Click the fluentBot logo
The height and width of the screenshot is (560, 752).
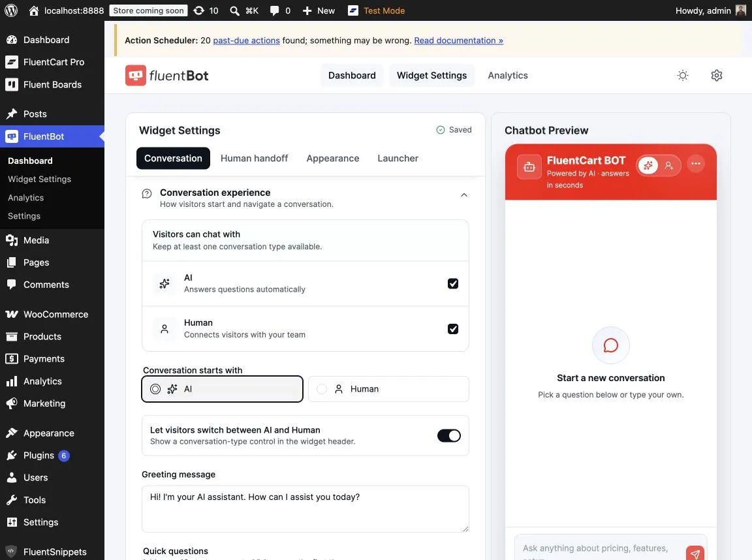(167, 75)
